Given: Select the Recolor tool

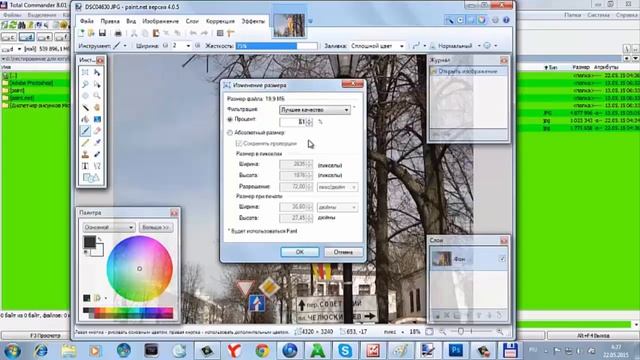Looking at the screenshot, I should coord(97,154).
